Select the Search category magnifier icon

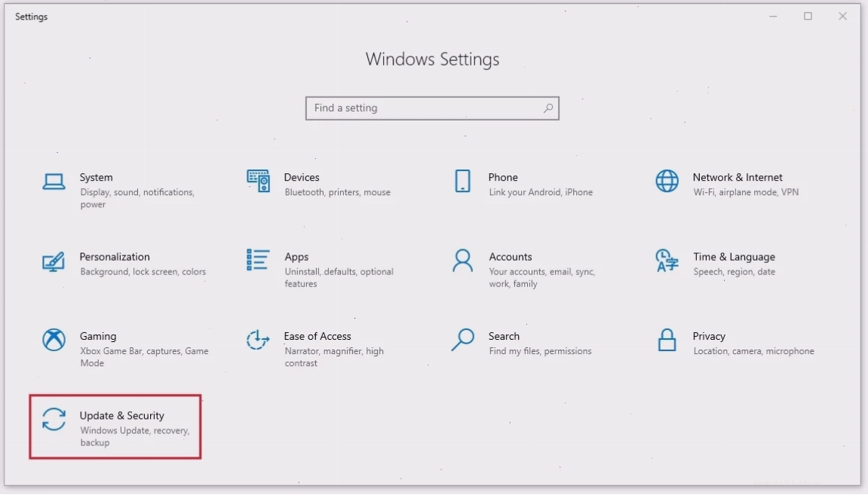coord(463,340)
